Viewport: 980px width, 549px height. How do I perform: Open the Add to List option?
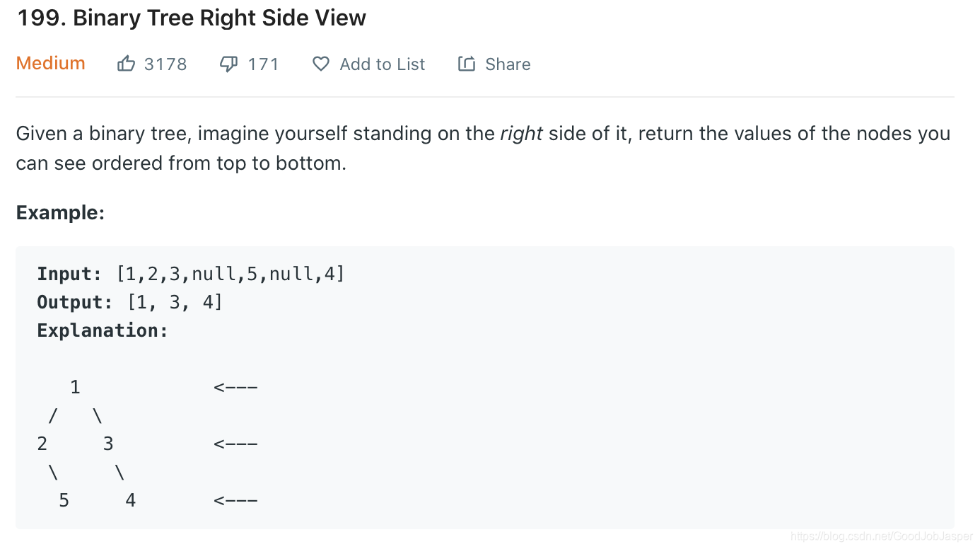(x=383, y=64)
